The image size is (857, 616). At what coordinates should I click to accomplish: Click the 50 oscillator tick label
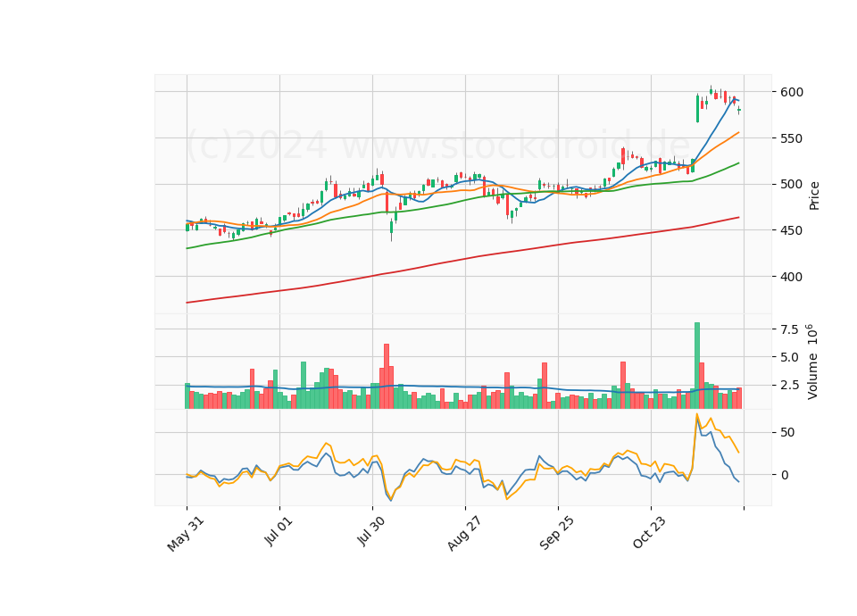787,432
